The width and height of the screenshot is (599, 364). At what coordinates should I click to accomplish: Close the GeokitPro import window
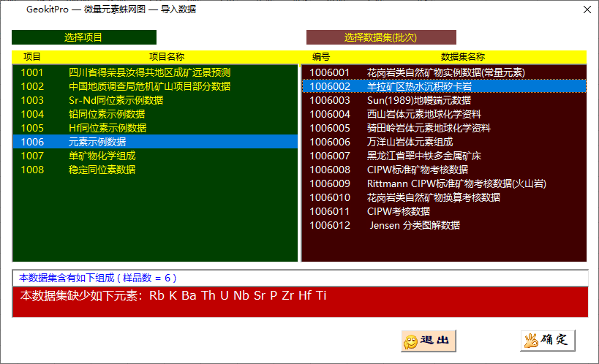[x=586, y=10]
